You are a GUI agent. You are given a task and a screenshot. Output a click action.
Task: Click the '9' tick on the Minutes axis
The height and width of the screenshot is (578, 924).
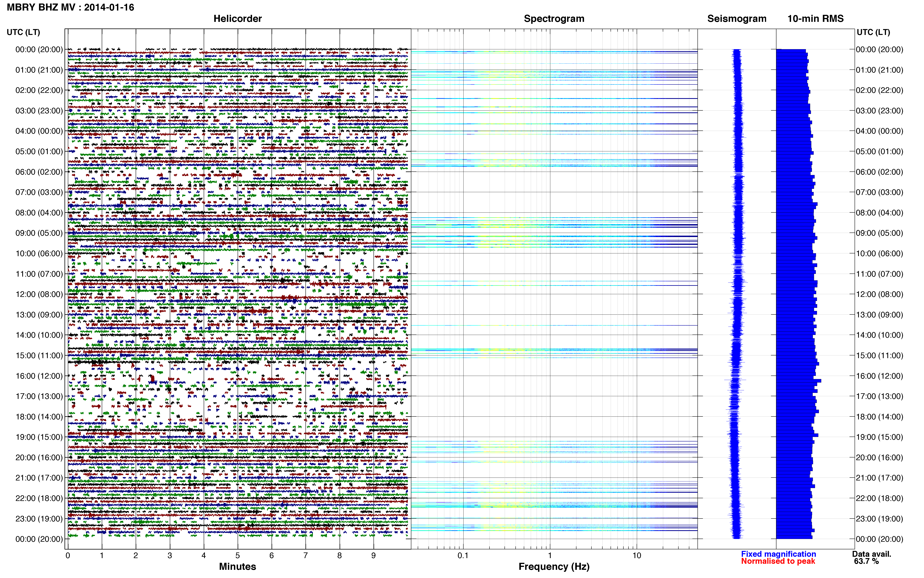click(x=373, y=555)
